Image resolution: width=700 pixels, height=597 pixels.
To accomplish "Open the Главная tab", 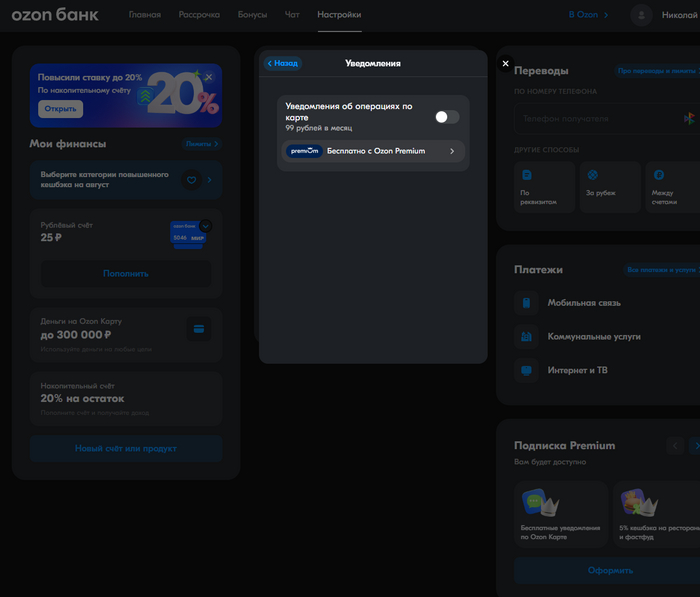I will click(145, 15).
